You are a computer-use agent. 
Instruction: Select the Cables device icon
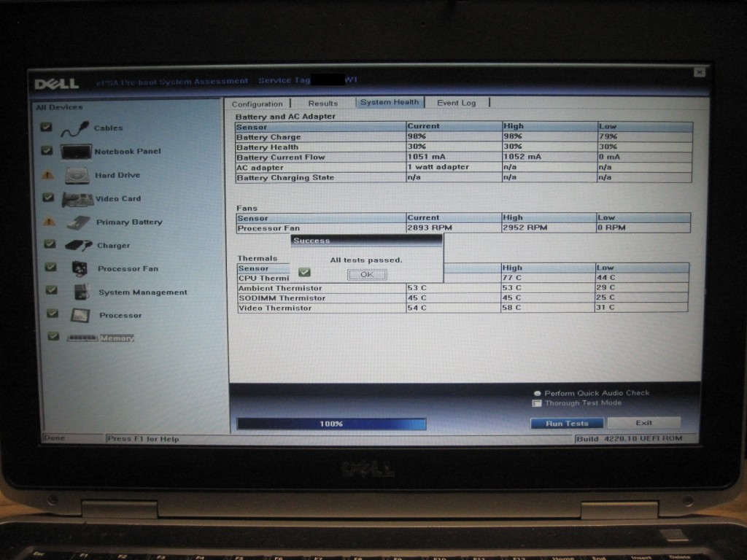point(75,128)
